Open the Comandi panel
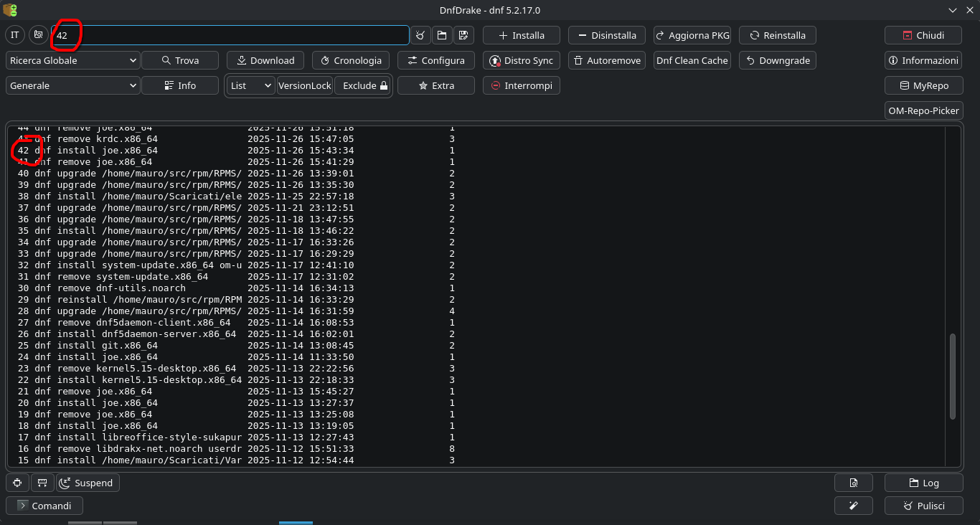 click(x=44, y=506)
